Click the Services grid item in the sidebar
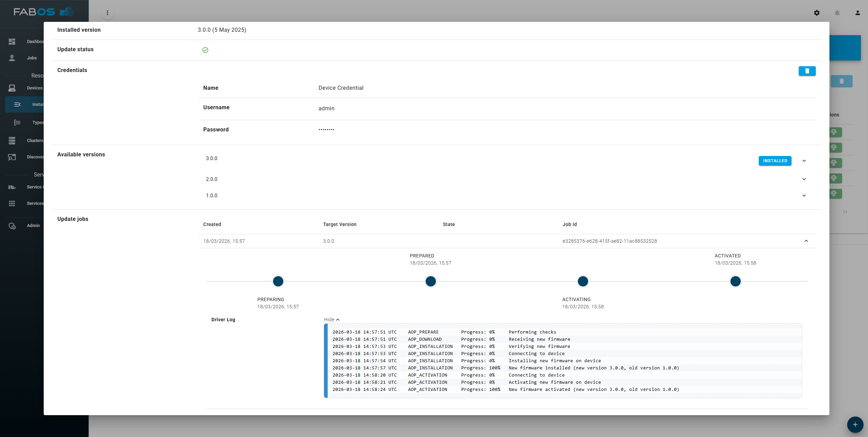The image size is (868, 437). [x=12, y=203]
